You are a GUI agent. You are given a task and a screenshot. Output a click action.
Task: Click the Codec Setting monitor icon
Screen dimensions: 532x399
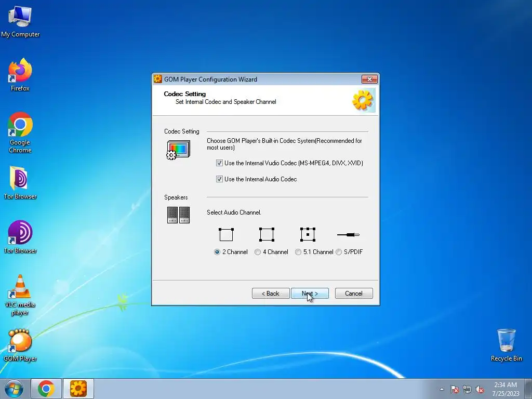179,150
